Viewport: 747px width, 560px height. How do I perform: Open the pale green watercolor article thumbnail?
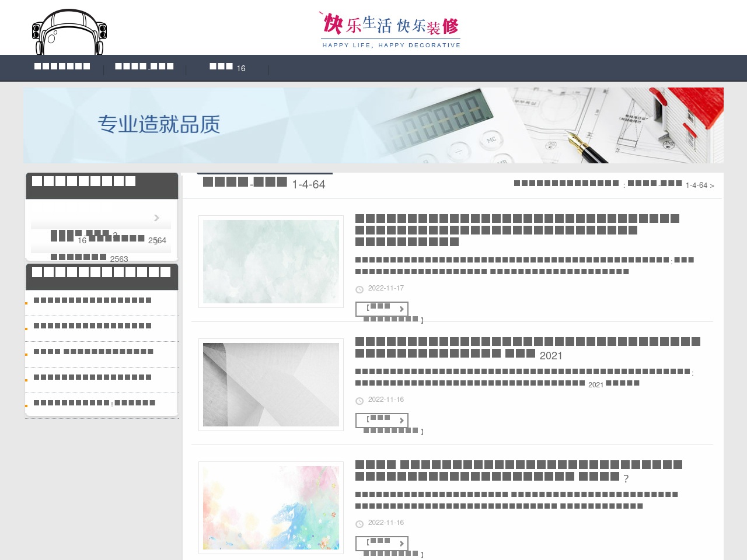pos(271,261)
